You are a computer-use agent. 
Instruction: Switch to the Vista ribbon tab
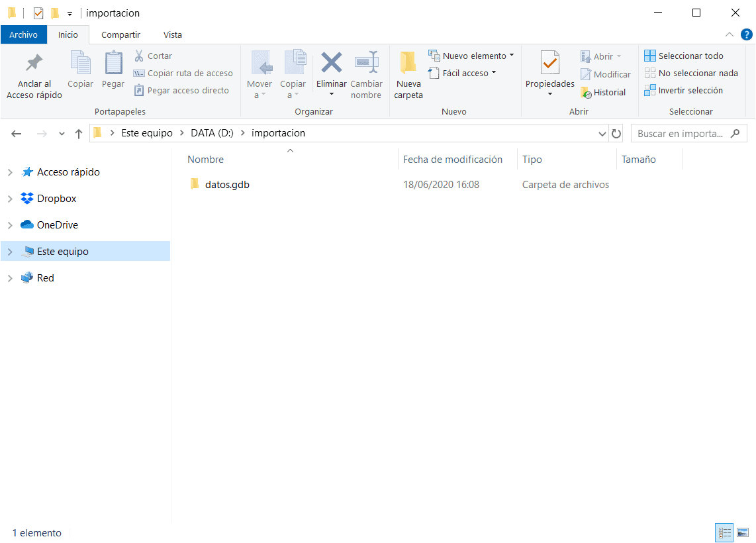173,34
